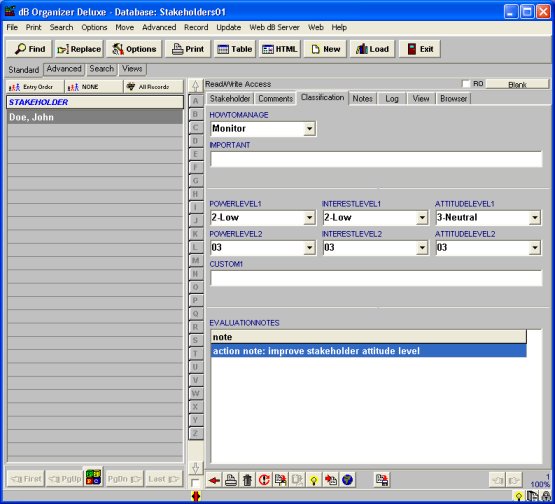555x504 pixels.
Task: Open the Advanced menu in menu bar
Action: (x=159, y=27)
